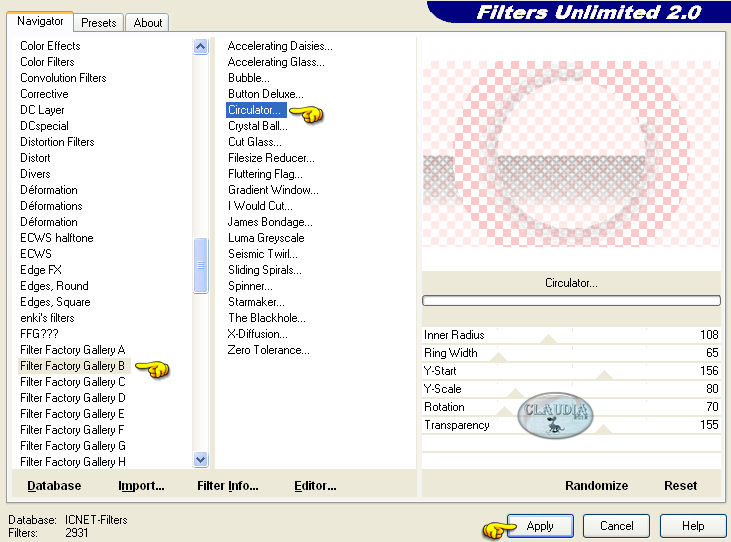Select Edges, Round category
The height and width of the screenshot is (542, 731).
point(54,286)
